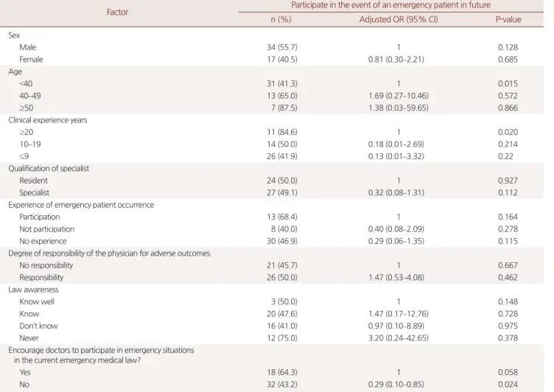
Task: Click the 'No' row label at bottom
Action: pos(24,384)
